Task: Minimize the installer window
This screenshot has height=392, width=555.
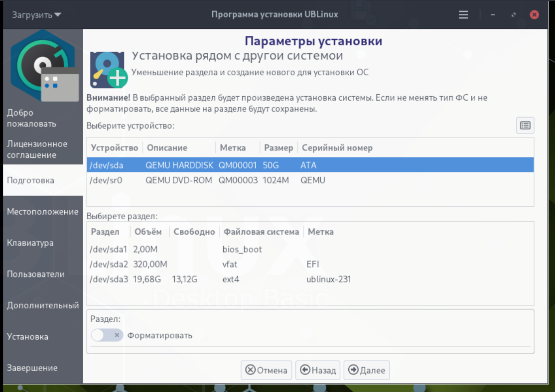Action: (x=492, y=15)
